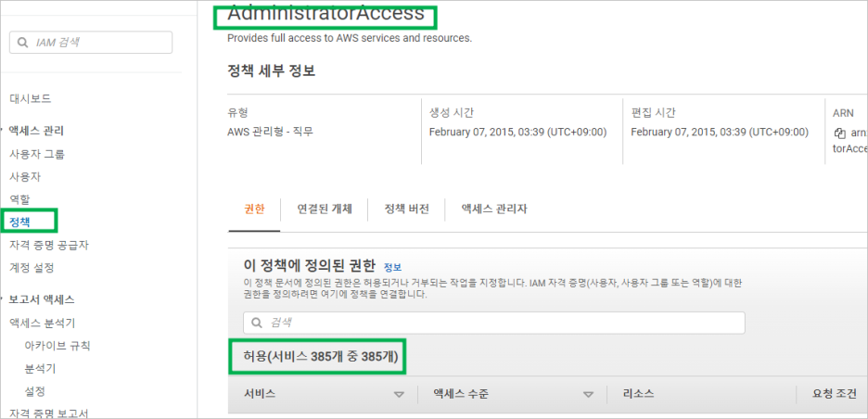Open the 역할 sidebar link
Image resolution: width=868 pixels, height=419 pixels.
pyautogui.click(x=19, y=200)
